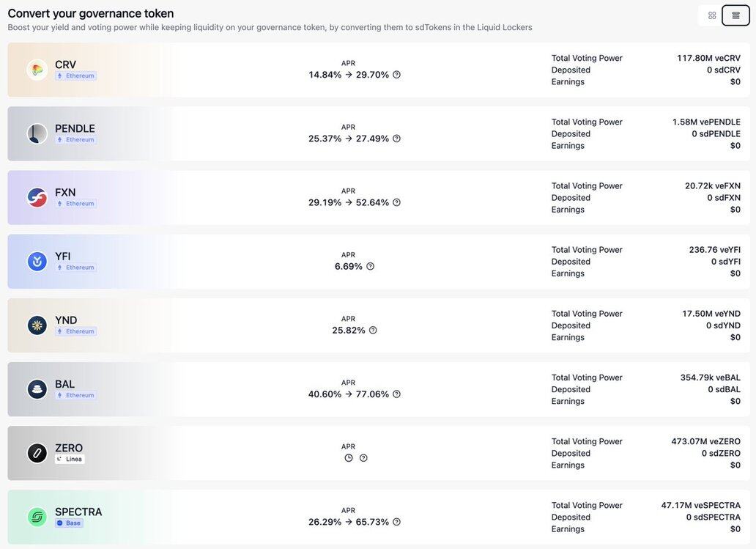
Task: Click the YND token logo
Action: coord(37,325)
